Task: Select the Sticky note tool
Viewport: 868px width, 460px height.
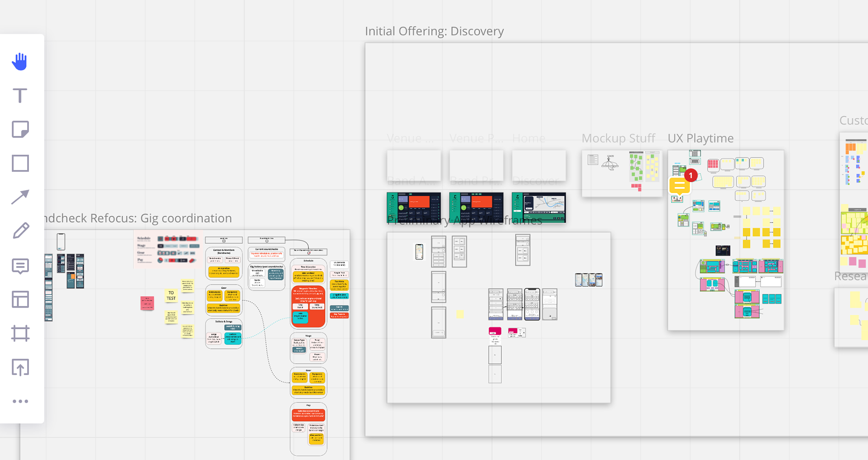Action: pos(20,129)
